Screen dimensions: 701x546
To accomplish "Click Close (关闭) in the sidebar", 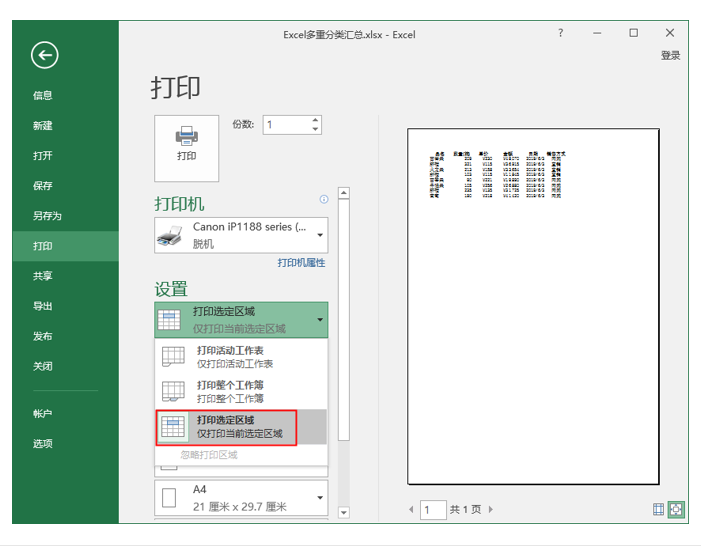I will 42,366.
